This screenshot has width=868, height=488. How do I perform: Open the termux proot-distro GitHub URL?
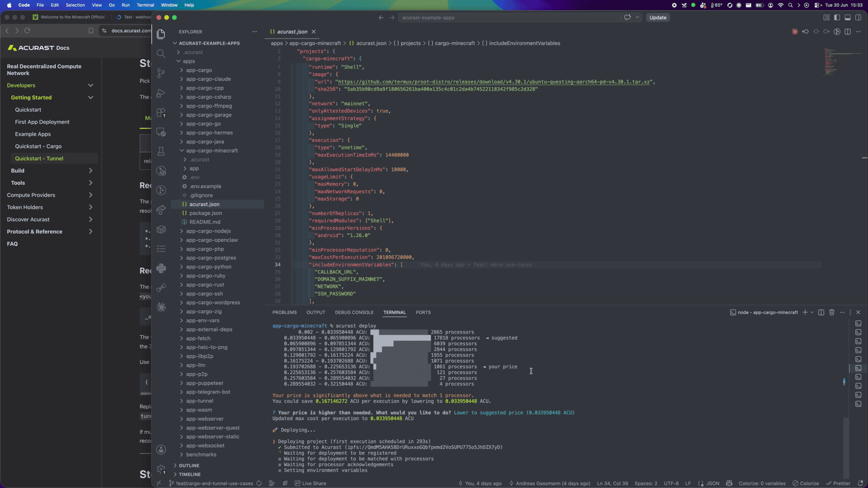pos(494,82)
